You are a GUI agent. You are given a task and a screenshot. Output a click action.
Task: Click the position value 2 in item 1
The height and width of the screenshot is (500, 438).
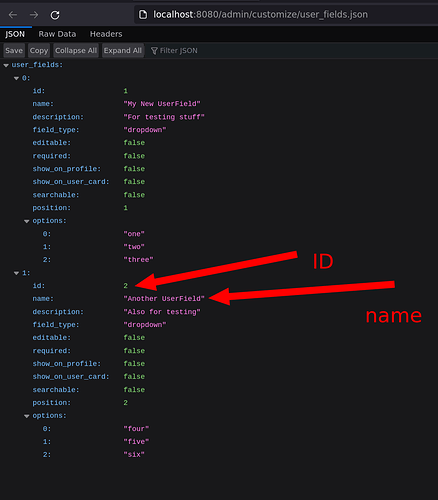[x=126, y=403]
